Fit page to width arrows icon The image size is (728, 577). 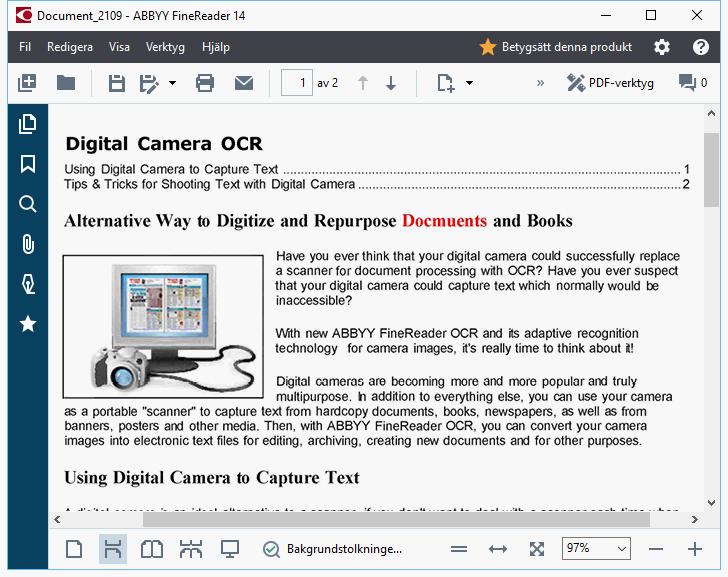498,549
